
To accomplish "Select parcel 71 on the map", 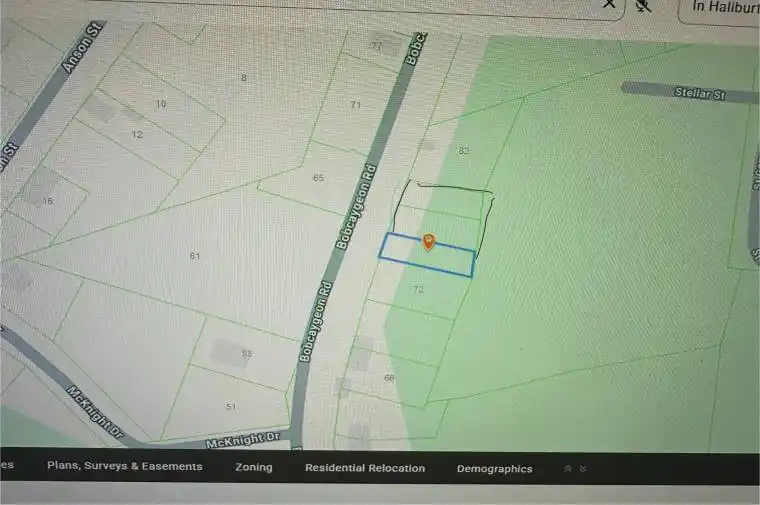I will 355,105.
